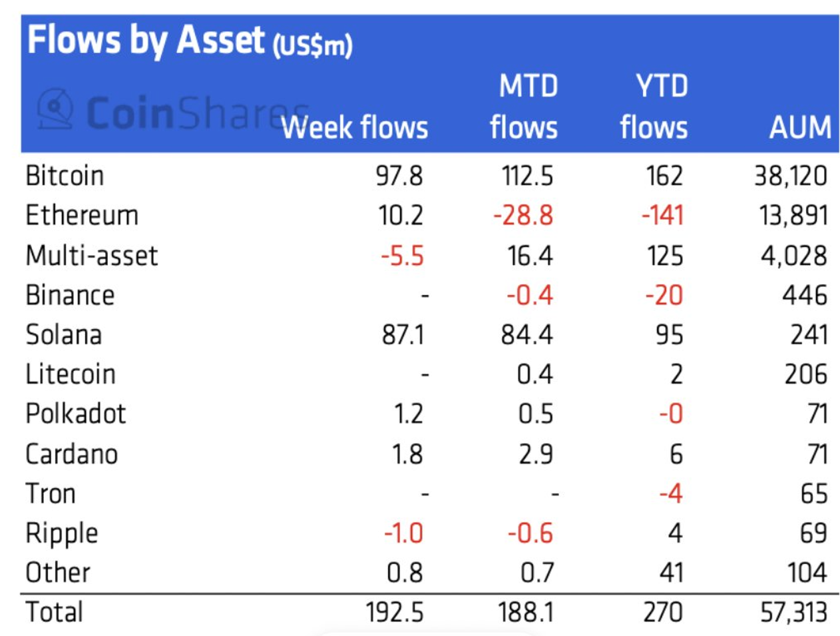Image resolution: width=840 pixels, height=636 pixels.
Task: Click the YTD flows column header
Action: tap(654, 107)
